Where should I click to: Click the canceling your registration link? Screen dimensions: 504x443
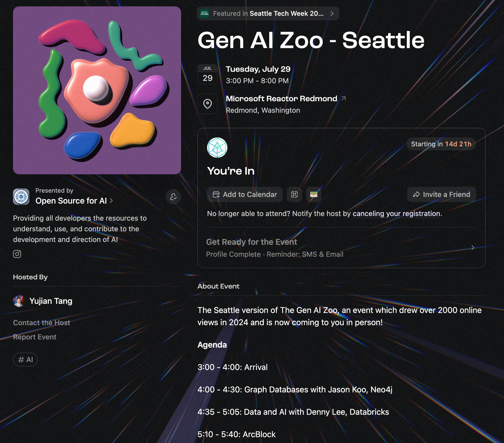pyautogui.click(x=396, y=213)
